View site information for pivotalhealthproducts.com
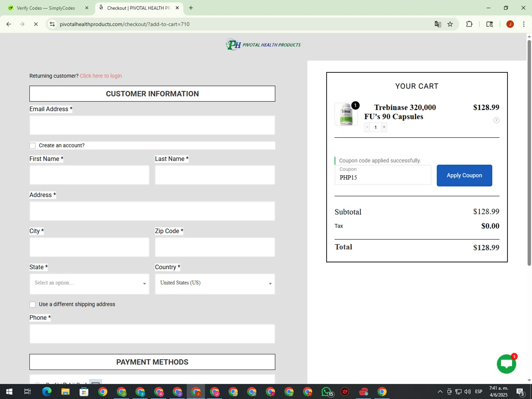 [x=52, y=24]
